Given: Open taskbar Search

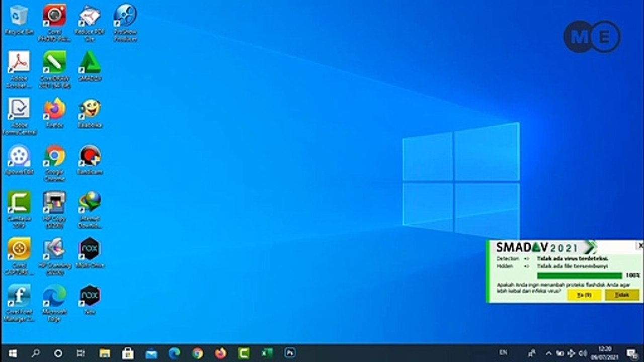Looking at the screenshot, I should pyautogui.click(x=35, y=353).
